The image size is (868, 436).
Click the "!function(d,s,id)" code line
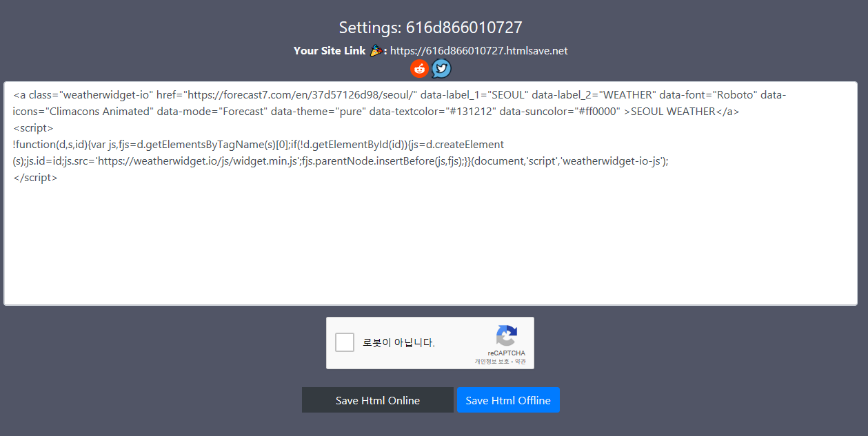259,145
